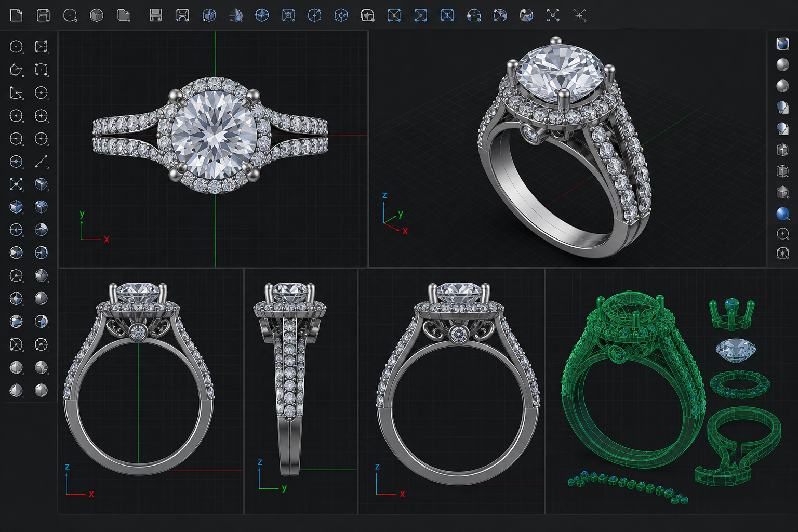Select the gray shaded cube icon in top toolbar

[97, 16]
